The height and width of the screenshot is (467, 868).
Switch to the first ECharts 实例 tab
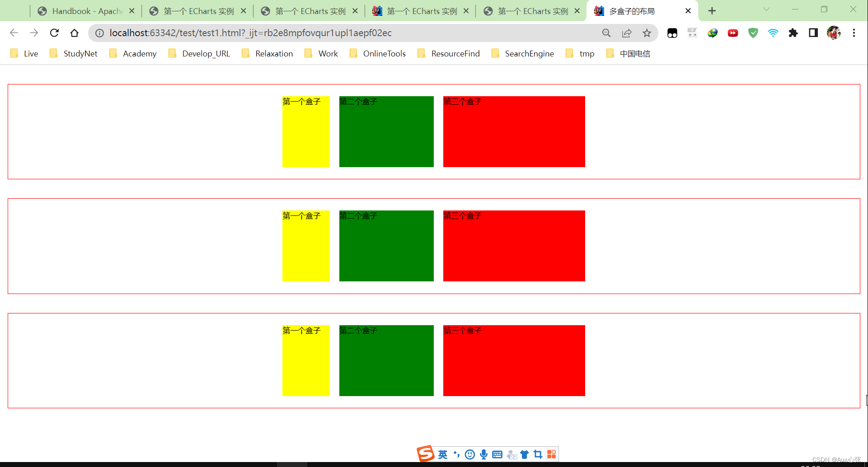[194, 11]
